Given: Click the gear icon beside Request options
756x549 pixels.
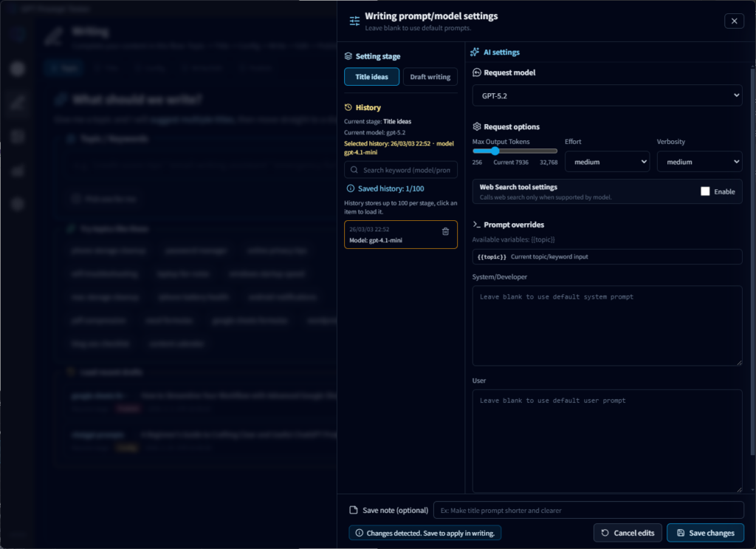Looking at the screenshot, I should tap(475, 126).
